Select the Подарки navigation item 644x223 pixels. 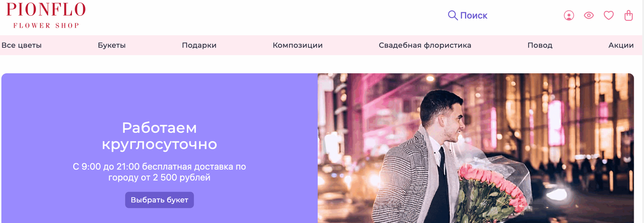[199, 45]
